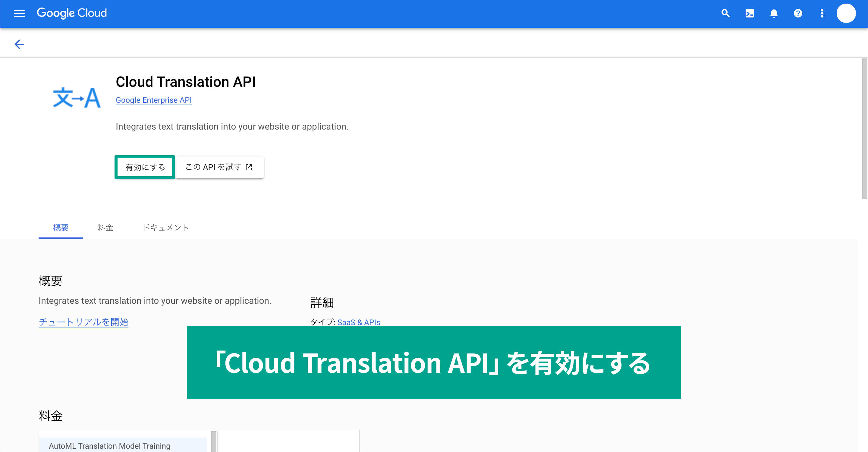The height and width of the screenshot is (452, 868).
Task: Click the page vertical scrollbar
Action: (864, 128)
